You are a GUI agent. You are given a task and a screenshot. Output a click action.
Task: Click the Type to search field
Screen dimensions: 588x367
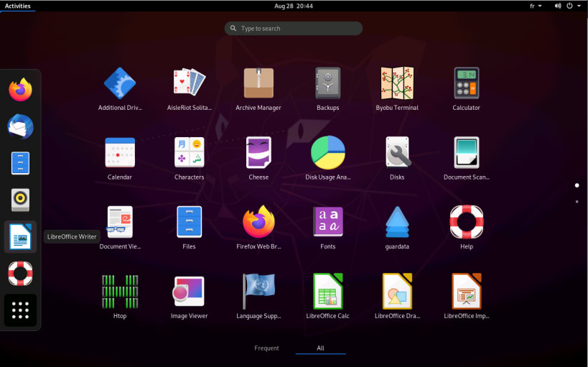tap(294, 29)
